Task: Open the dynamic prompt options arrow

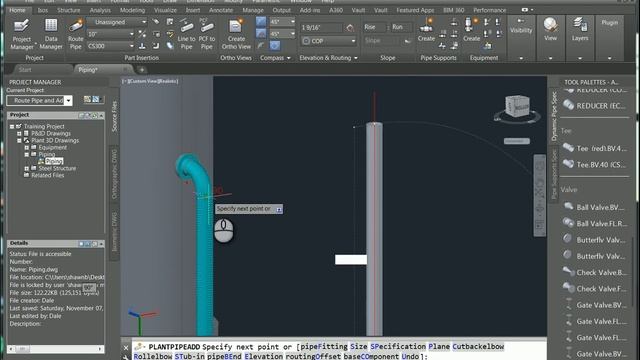Action: tap(279, 209)
